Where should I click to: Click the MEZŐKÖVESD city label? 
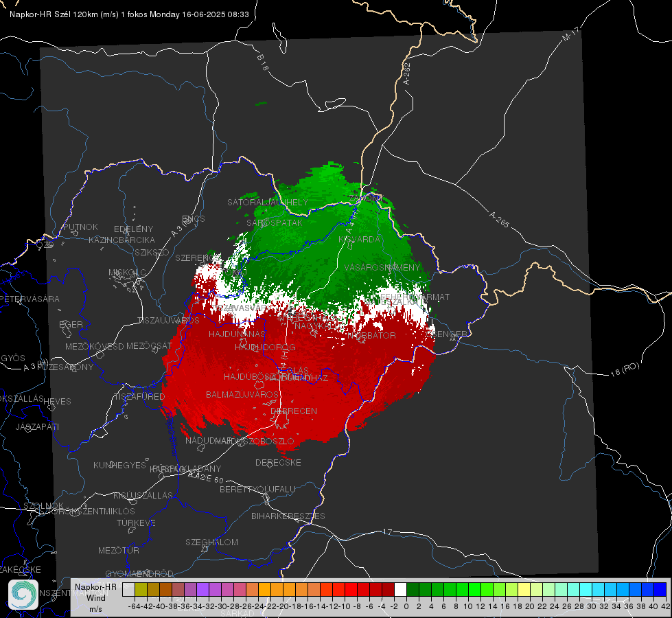coord(94,346)
